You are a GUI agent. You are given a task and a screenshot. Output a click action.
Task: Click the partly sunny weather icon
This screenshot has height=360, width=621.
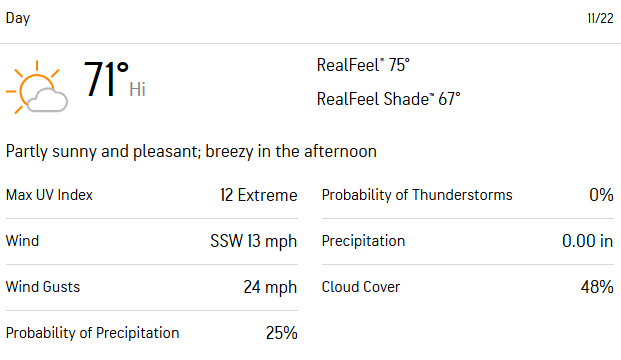pyautogui.click(x=37, y=87)
